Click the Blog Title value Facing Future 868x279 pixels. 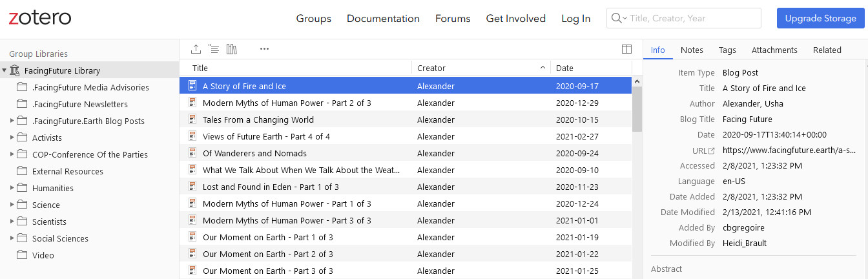[747, 119]
